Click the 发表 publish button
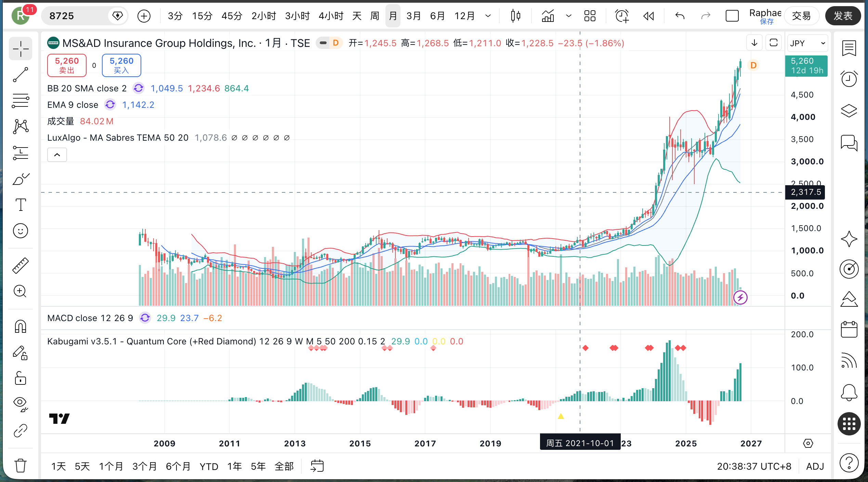Image resolution: width=868 pixels, height=482 pixels. pyautogui.click(x=843, y=16)
